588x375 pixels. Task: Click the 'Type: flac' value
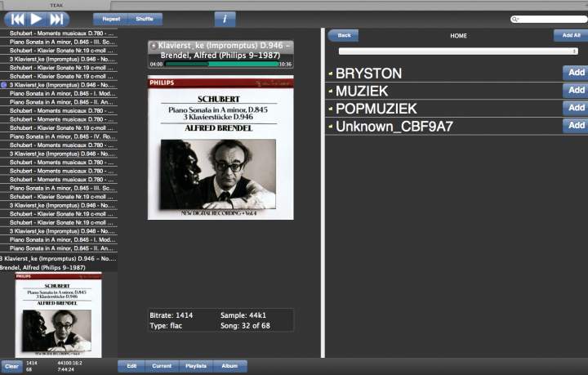pyautogui.click(x=166, y=326)
